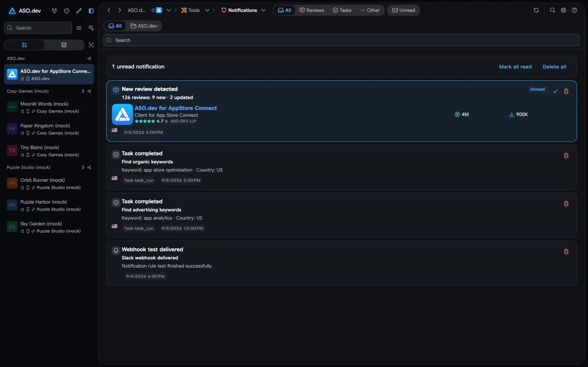Go back with the left arrow
The width and height of the screenshot is (588, 367).
[x=109, y=10]
